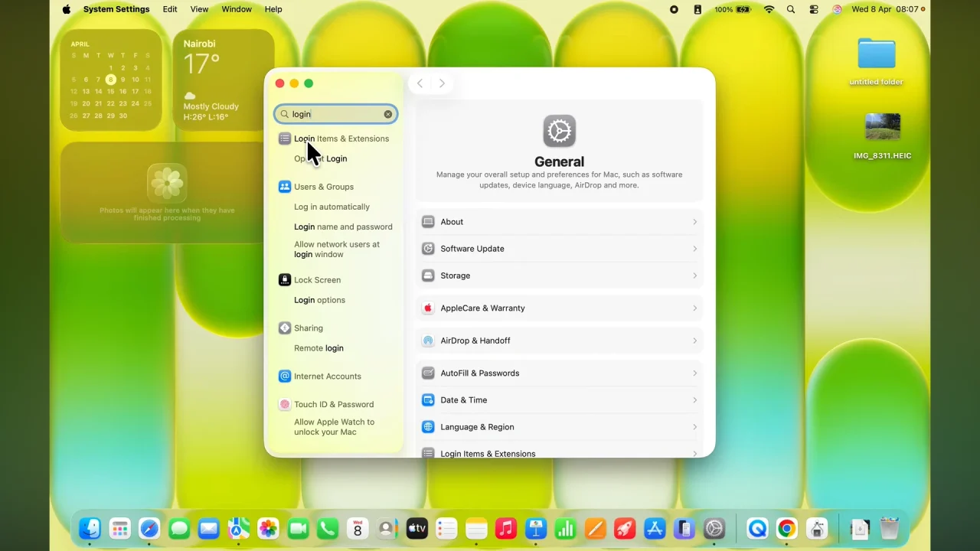Screen dimensions: 980x551
Task: Select the Open at Login search result
Action: (320, 158)
